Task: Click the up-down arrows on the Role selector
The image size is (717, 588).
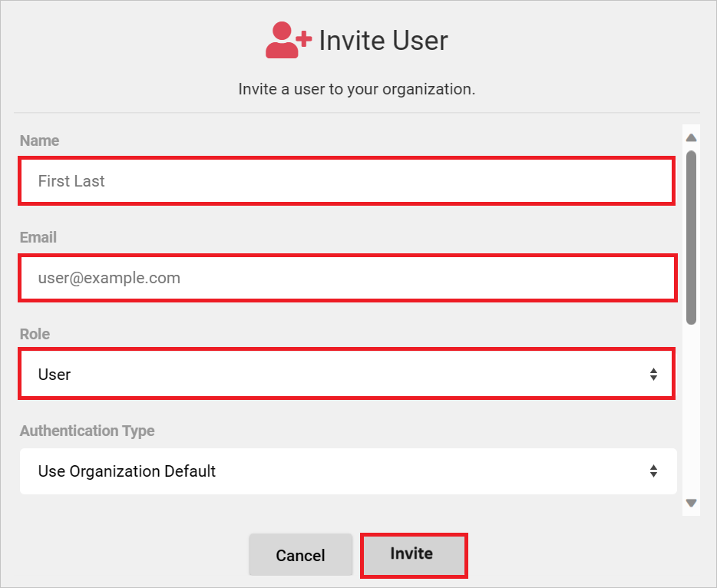Action: point(654,374)
